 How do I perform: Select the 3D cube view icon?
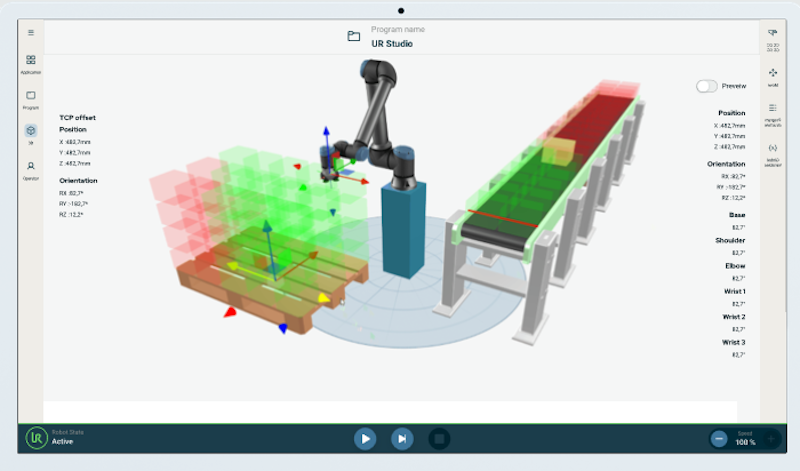[x=31, y=131]
